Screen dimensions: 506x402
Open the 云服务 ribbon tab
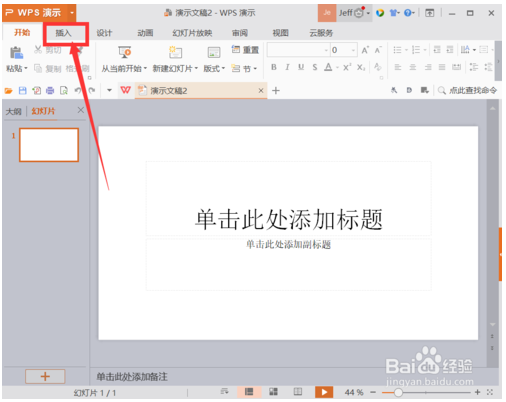(321, 33)
